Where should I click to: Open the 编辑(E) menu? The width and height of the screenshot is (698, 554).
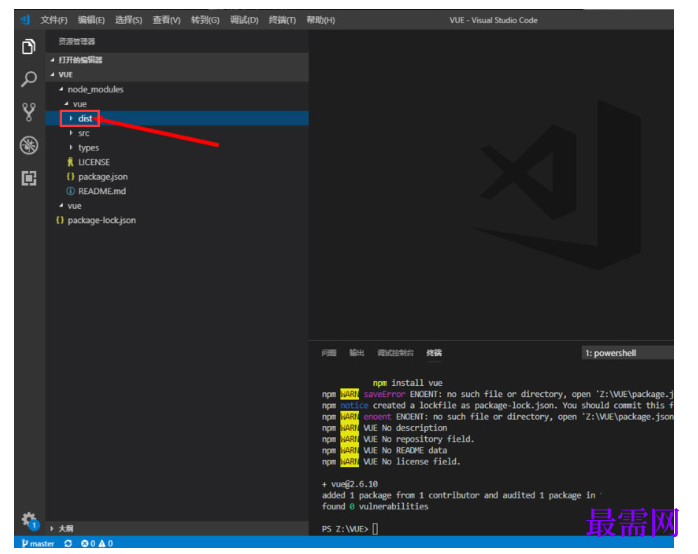pos(91,20)
